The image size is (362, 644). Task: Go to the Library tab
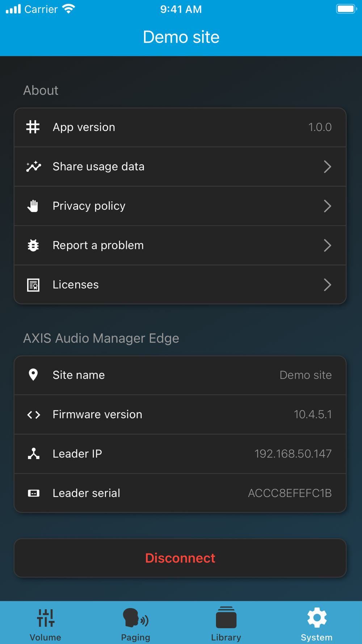(226, 624)
